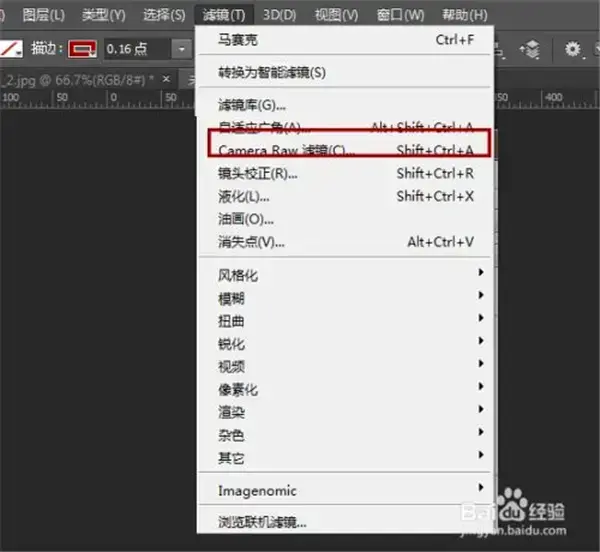The width and height of the screenshot is (600, 552).
Task: Open 镜头校正(R)... lens correction
Action: tap(345, 174)
